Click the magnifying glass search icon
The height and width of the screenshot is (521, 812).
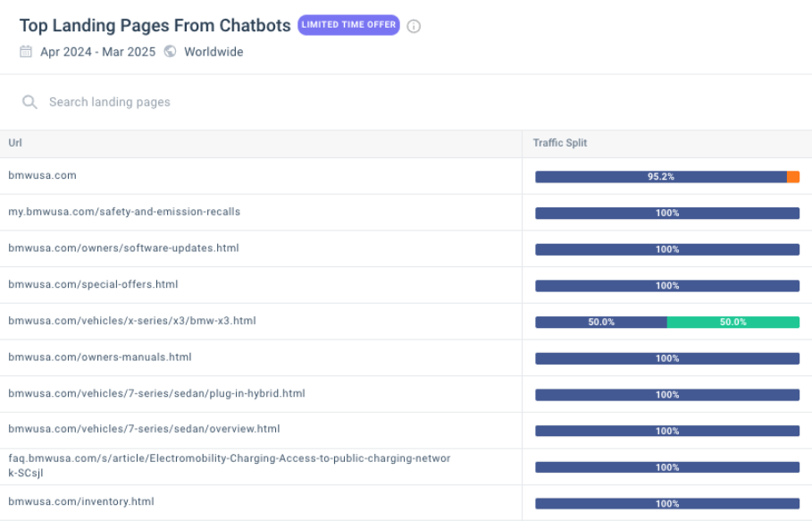click(x=29, y=102)
